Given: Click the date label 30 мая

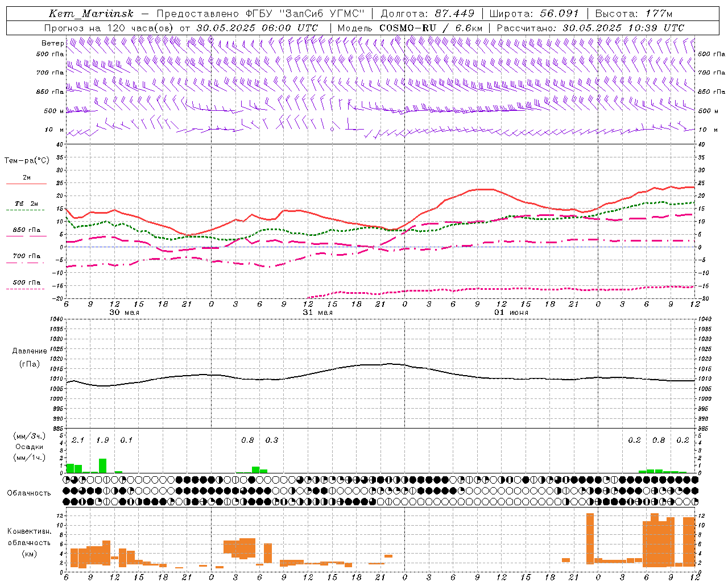Looking at the screenshot, I should coord(124,313).
